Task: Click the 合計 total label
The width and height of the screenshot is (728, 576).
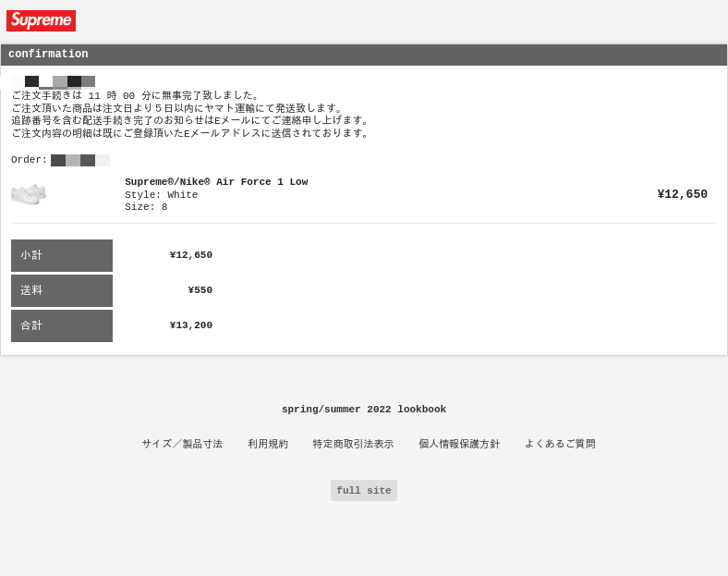Action: pos(62,326)
